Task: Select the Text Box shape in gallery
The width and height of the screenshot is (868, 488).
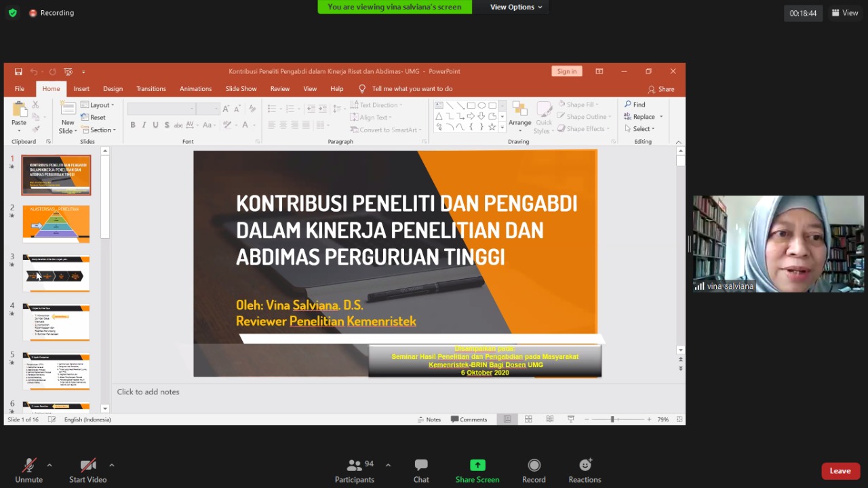Action: (x=439, y=105)
